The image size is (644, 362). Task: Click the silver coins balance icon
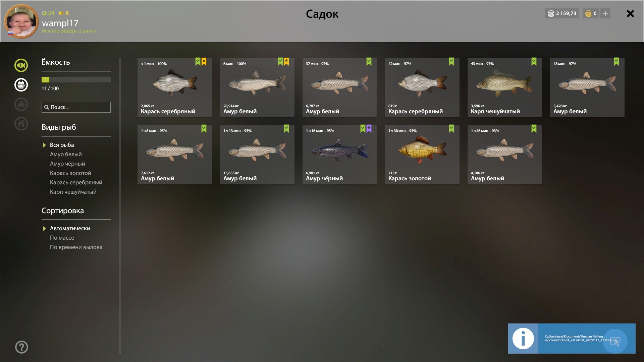pos(551,13)
